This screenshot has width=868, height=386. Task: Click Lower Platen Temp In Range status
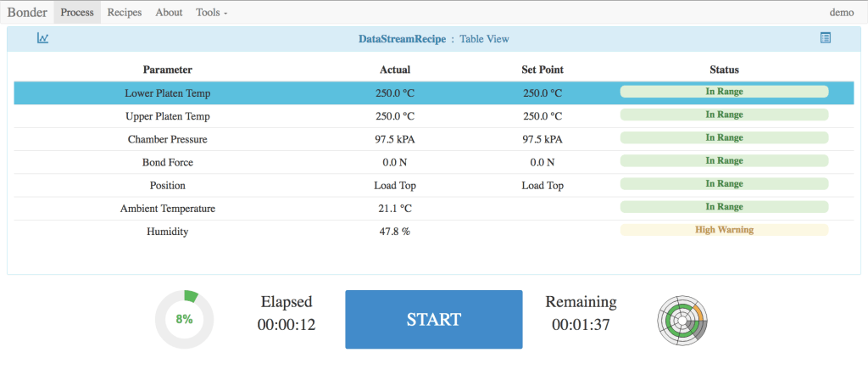[x=724, y=92]
